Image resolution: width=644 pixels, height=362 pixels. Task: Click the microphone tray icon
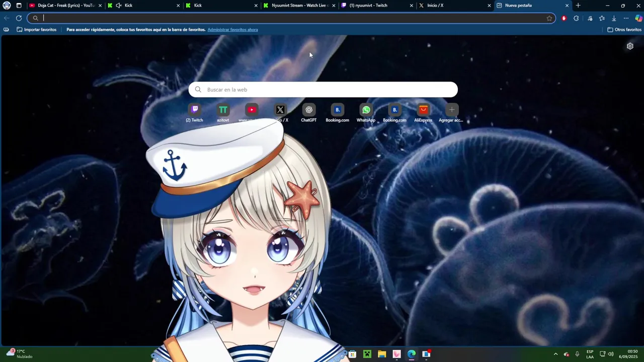[577, 354]
